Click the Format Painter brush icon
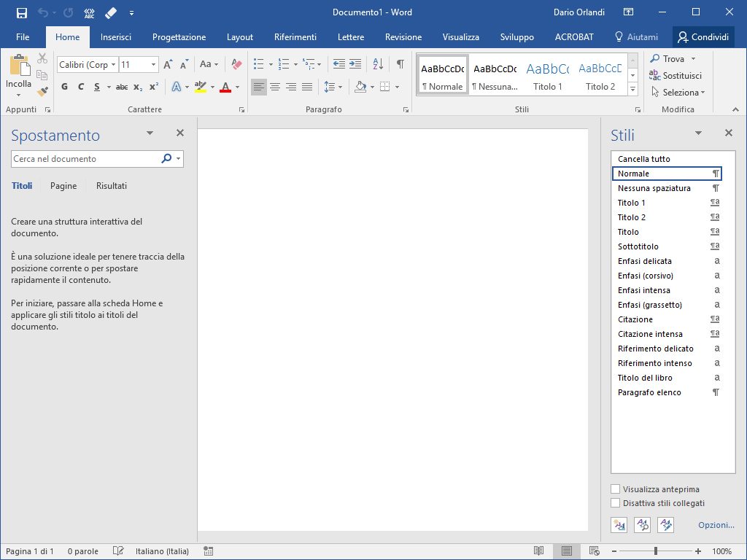 pos(42,92)
